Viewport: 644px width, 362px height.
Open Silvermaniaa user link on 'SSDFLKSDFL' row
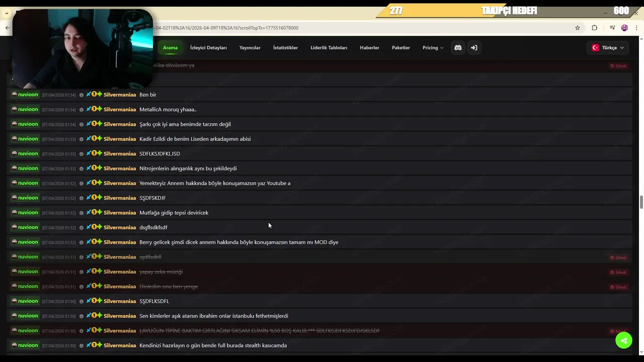click(x=120, y=301)
